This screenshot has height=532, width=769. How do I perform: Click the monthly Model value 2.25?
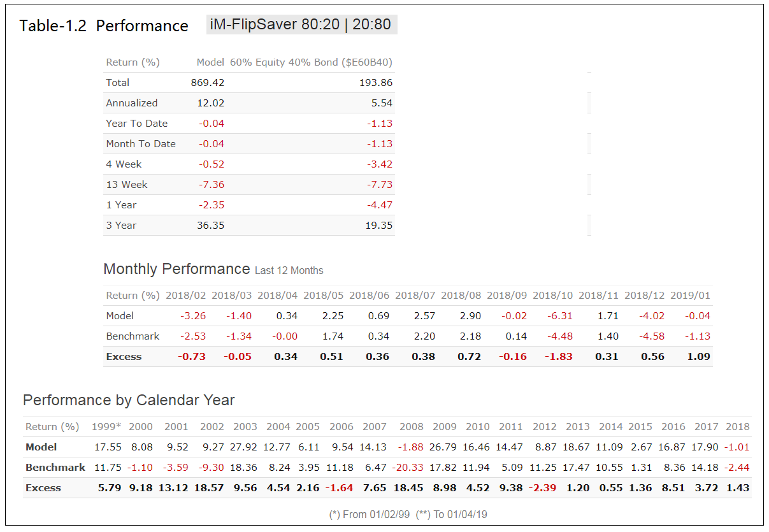(x=333, y=316)
